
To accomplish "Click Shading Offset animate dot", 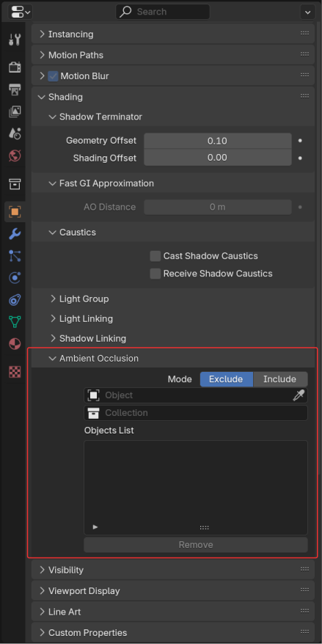I will [x=300, y=158].
